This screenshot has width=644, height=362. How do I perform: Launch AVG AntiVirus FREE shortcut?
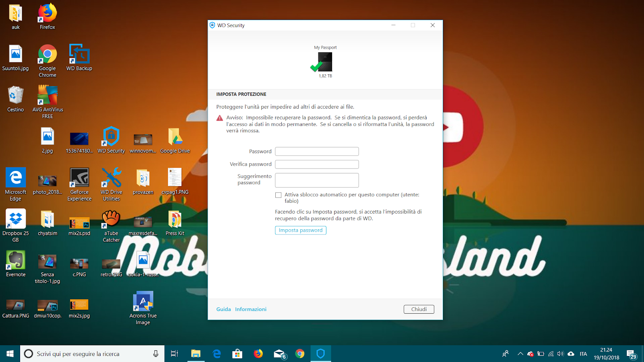[47, 102]
